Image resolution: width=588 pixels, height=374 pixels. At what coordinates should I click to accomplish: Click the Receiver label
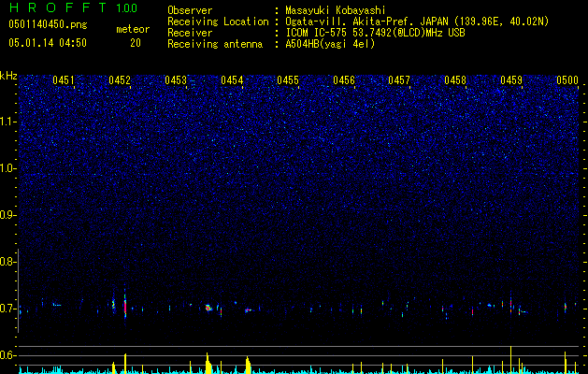pos(190,33)
